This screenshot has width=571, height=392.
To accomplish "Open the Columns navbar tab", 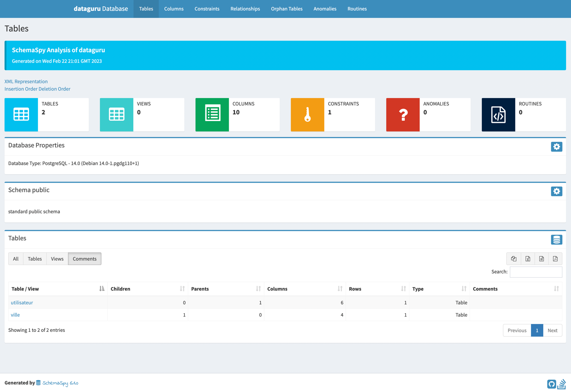I will (174, 9).
